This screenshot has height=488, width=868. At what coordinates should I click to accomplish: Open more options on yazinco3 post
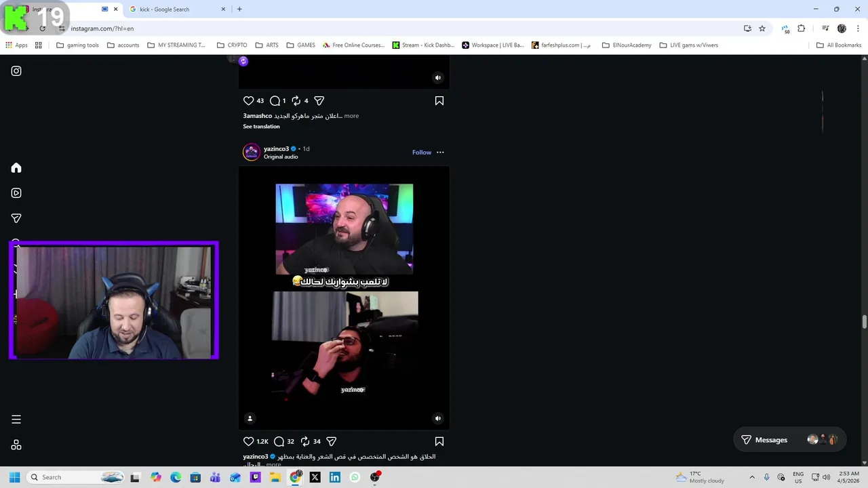pos(440,152)
